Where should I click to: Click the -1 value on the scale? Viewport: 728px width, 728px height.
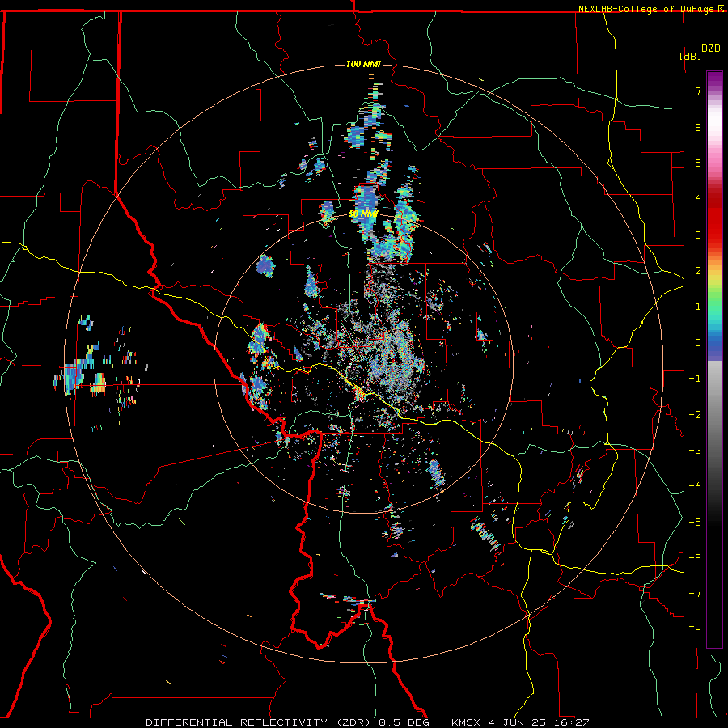coord(695,379)
